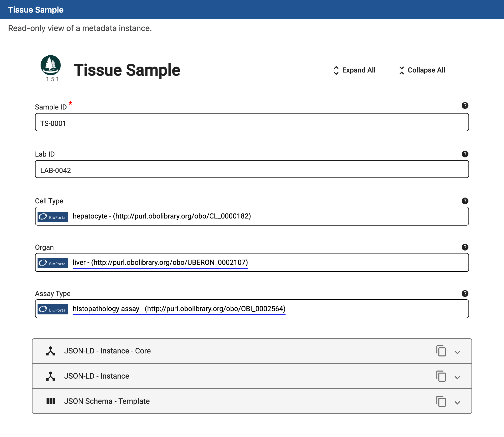Viewport: 504px width, 437px height.
Task: Click BioPortal badge in Organ field
Action: [53, 263]
